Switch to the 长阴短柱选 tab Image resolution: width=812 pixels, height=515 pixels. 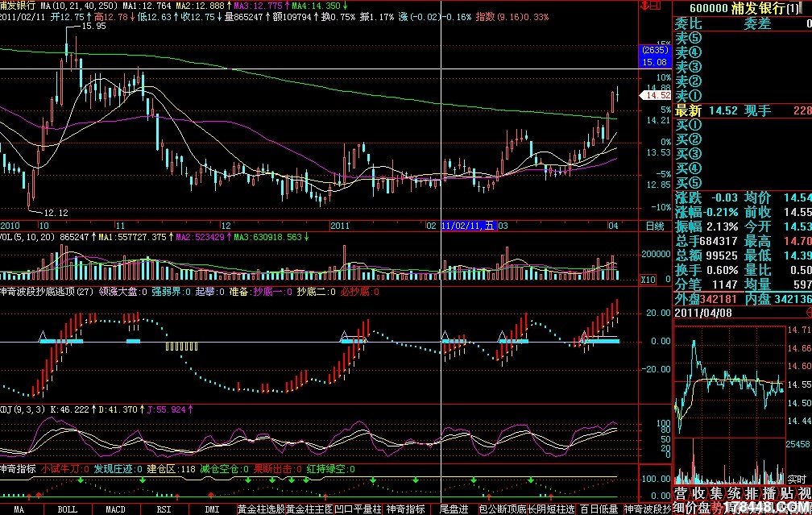pos(551,510)
